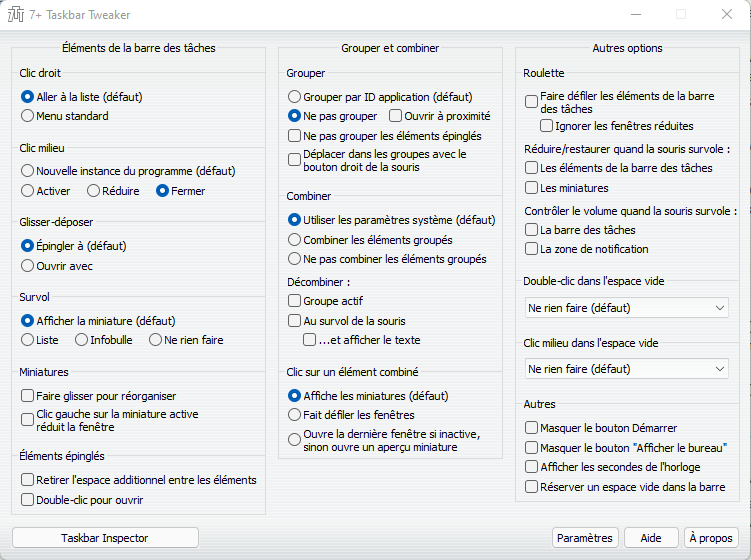Expand the 'Clic milieu dans l'espace vide' dropdown
The height and width of the screenshot is (560, 751).
tap(627, 370)
